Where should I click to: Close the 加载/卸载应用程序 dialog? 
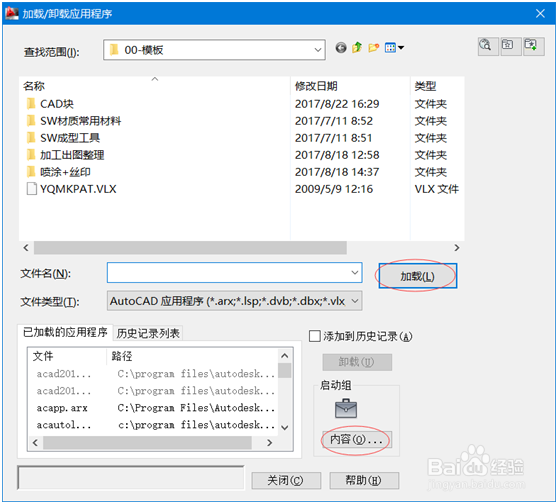[540, 14]
